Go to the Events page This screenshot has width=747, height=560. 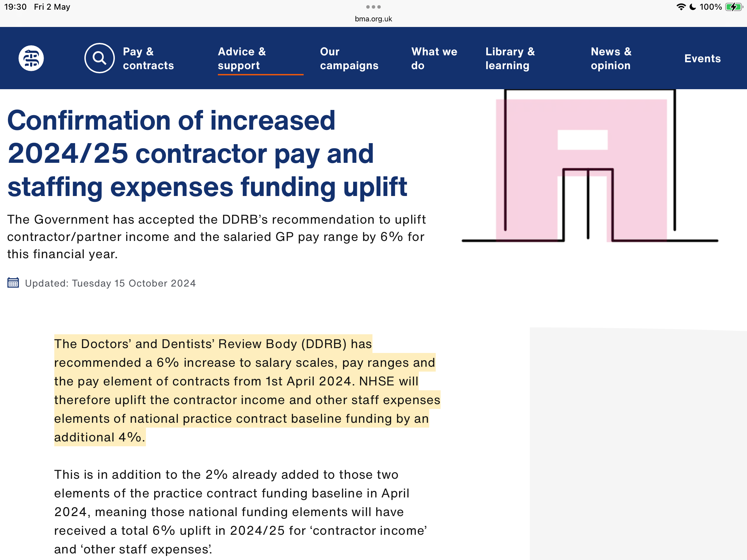point(702,58)
